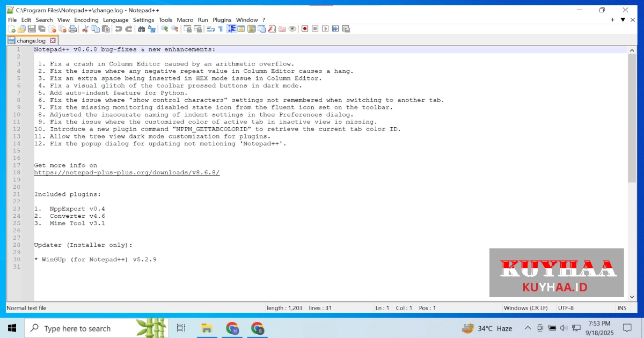Click the Run Macro Multiple Times icon
This screenshot has width=644, height=338.
[x=335, y=29]
